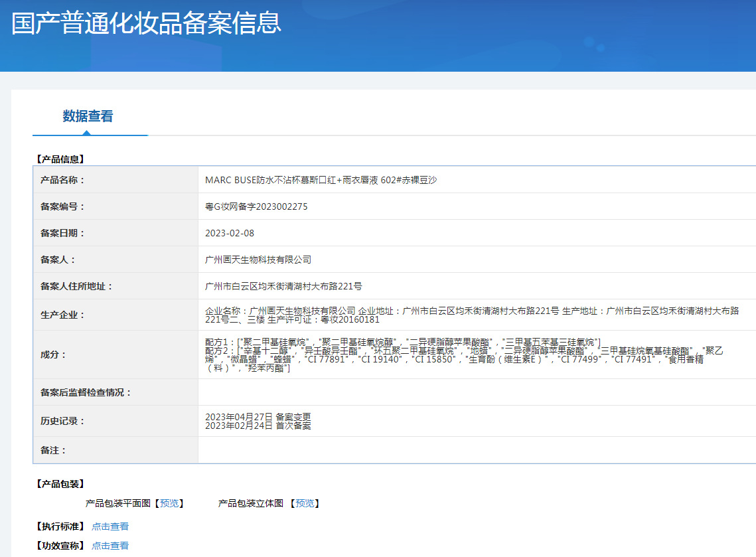Viewport: 756px width, 557px height.
Task: Click the 备案人住所地址 address value
Action: click(x=283, y=286)
